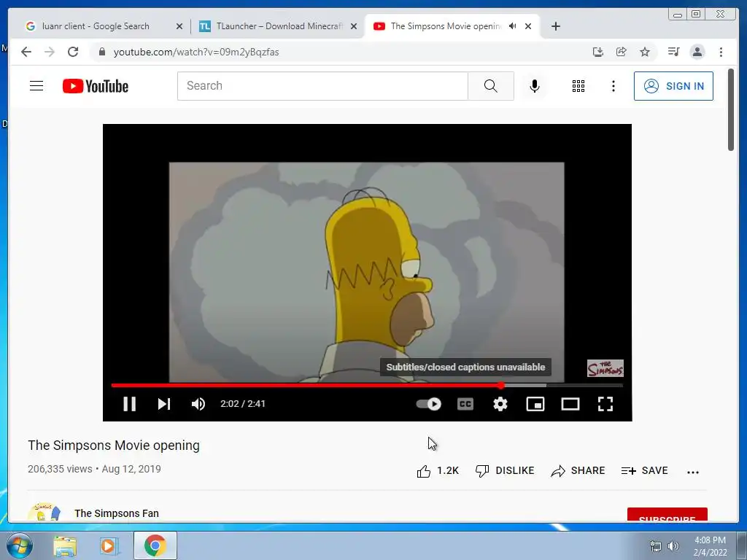Click the magnifier search button
747x560 pixels.
tap(491, 86)
